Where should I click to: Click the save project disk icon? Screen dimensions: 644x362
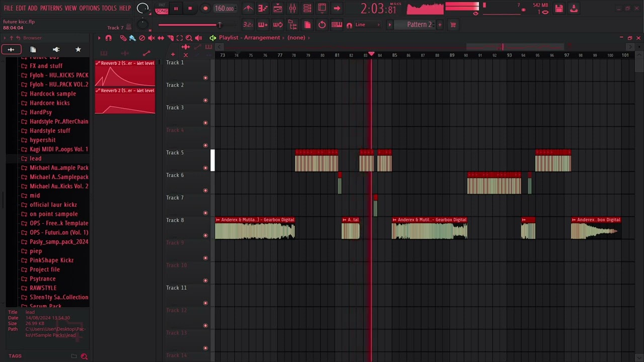coord(559,9)
